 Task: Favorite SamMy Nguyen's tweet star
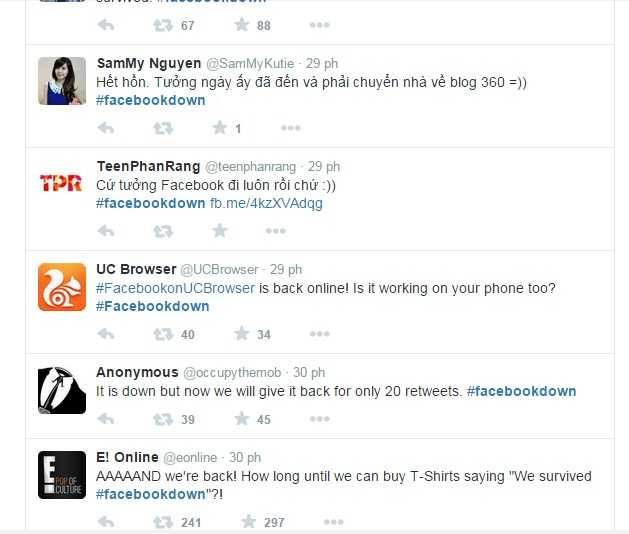tap(219, 128)
